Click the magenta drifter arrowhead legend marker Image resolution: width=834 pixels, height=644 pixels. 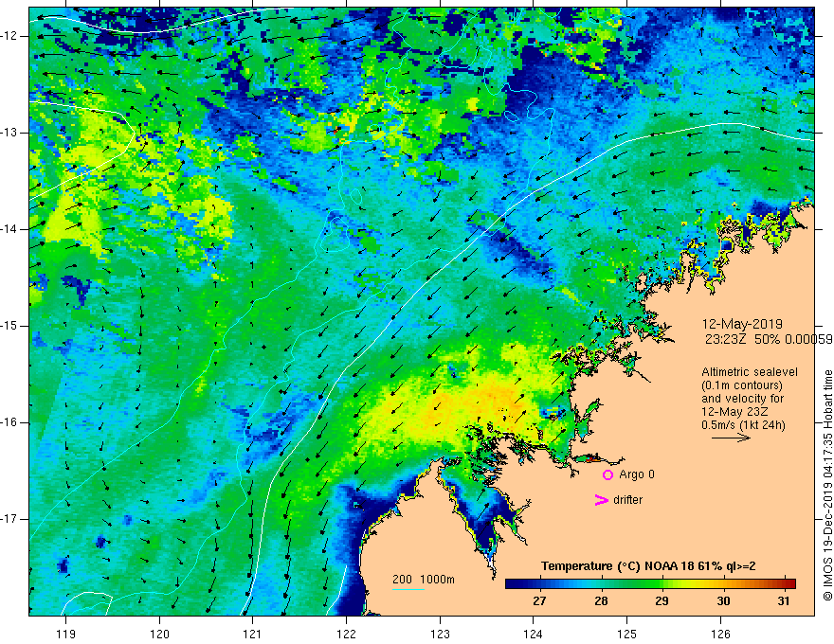(x=601, y=500)
